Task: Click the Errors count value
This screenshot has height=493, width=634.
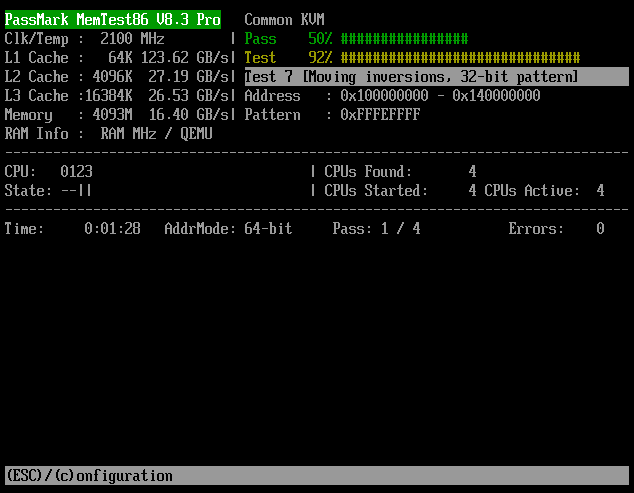Action: [600, 229]
